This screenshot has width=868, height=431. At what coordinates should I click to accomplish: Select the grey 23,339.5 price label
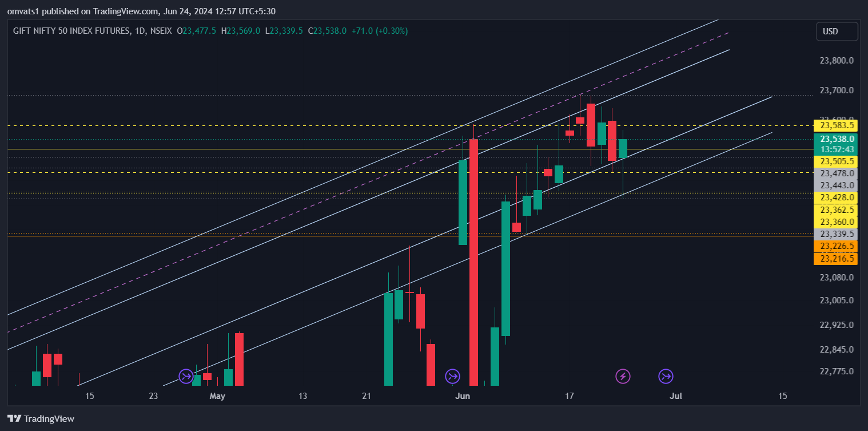pos(835,234)
